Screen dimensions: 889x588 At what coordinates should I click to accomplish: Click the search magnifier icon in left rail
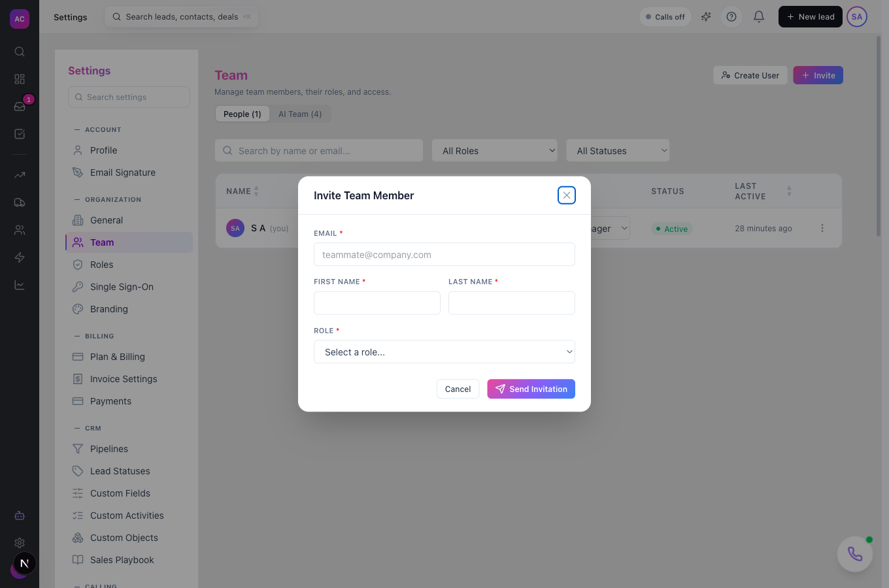pyautogui.click(x=20, y=52)
